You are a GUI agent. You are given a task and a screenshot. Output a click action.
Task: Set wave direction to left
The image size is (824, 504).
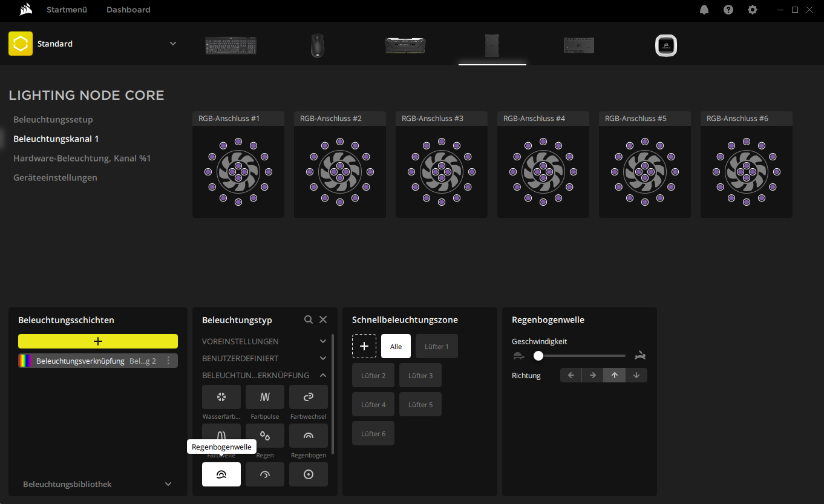(571, 375)
